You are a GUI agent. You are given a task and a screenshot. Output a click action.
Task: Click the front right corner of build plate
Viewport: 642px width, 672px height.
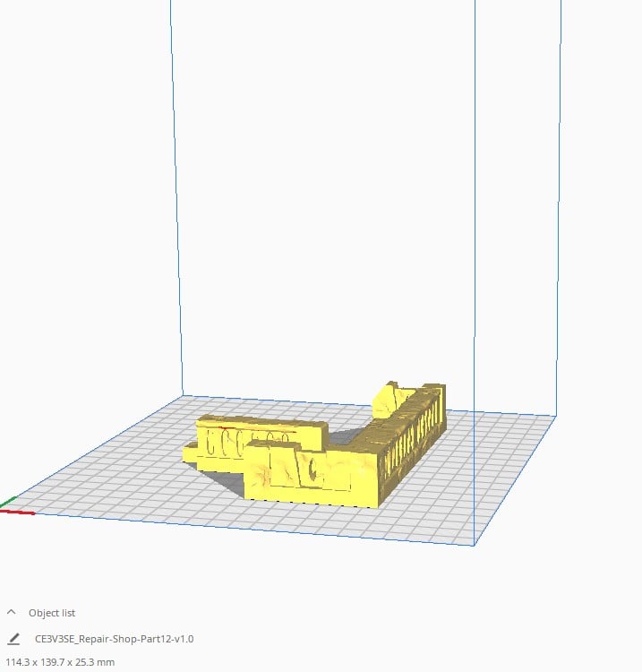click(474, 545)
